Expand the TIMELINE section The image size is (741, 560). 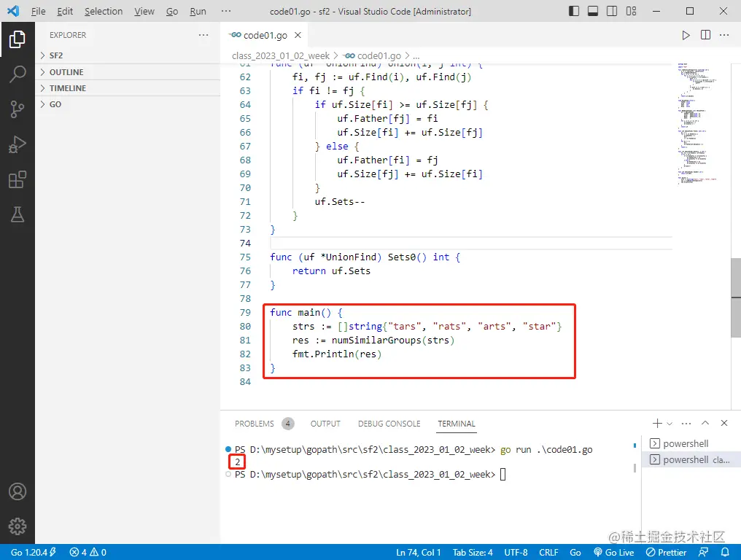point(128,88)
